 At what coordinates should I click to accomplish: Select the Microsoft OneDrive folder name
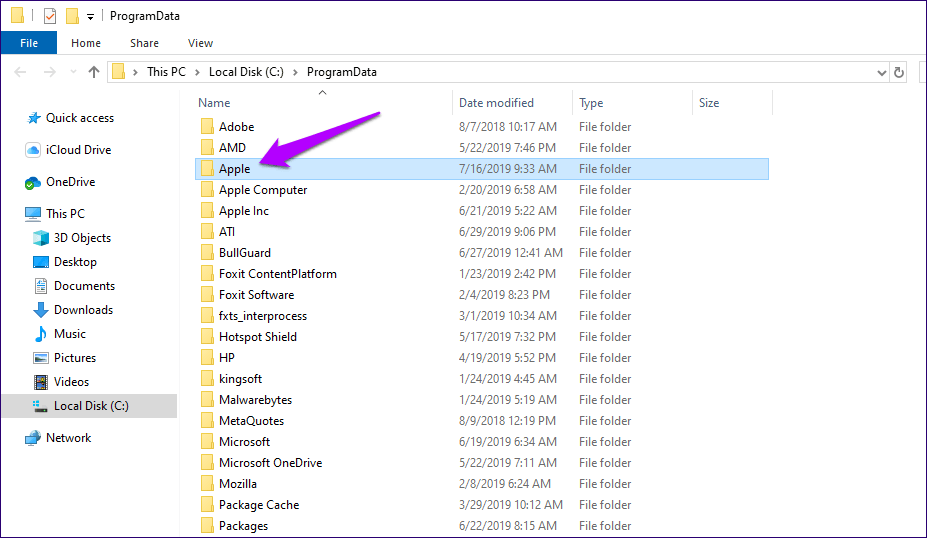coord(270,463)
